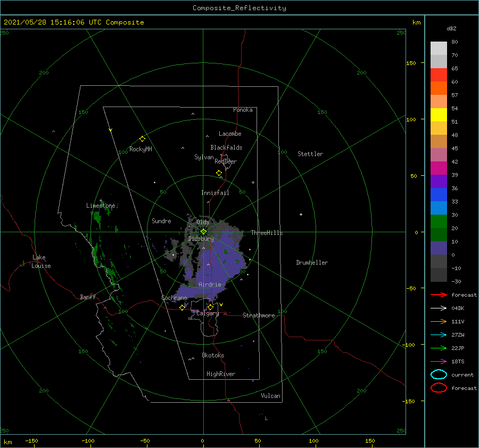479x448 pixels.
Task: Click the red forecast ellipse icon
Action: pos(439,388)
